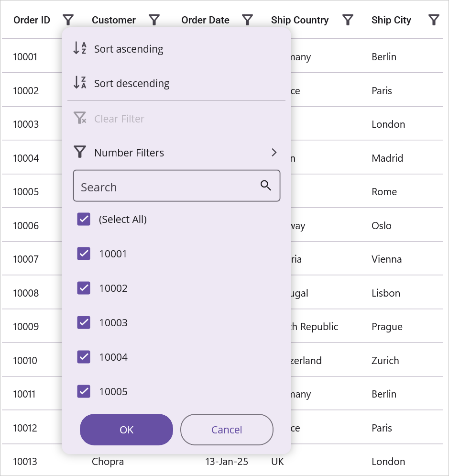Open the Order ID column filter icon
The height and width of the screenshot is (476, 449).
68,20
